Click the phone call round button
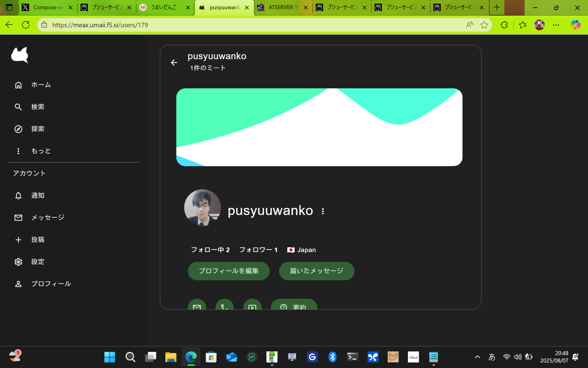Image resolution: width=588 pixels, height=368 pixels. tap(224, 305)
